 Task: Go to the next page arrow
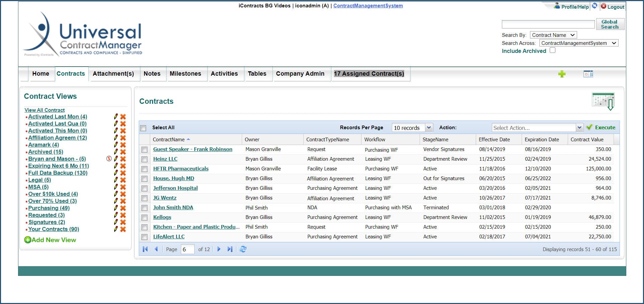(x=219, y=249)
